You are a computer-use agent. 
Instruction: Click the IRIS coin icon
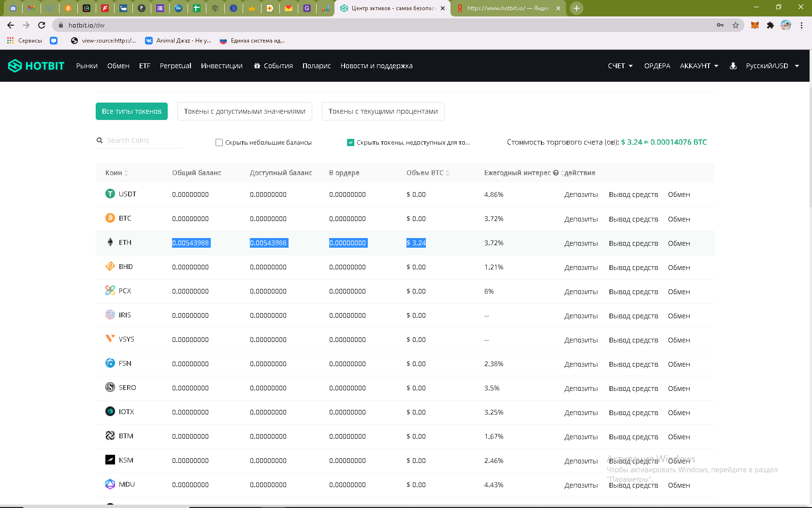pos(110,315)
